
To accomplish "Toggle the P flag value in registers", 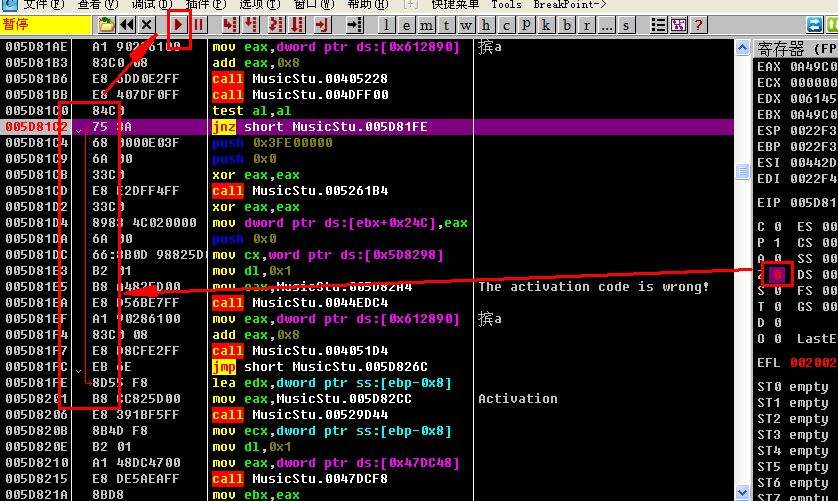I will click(x=778, y=243).
